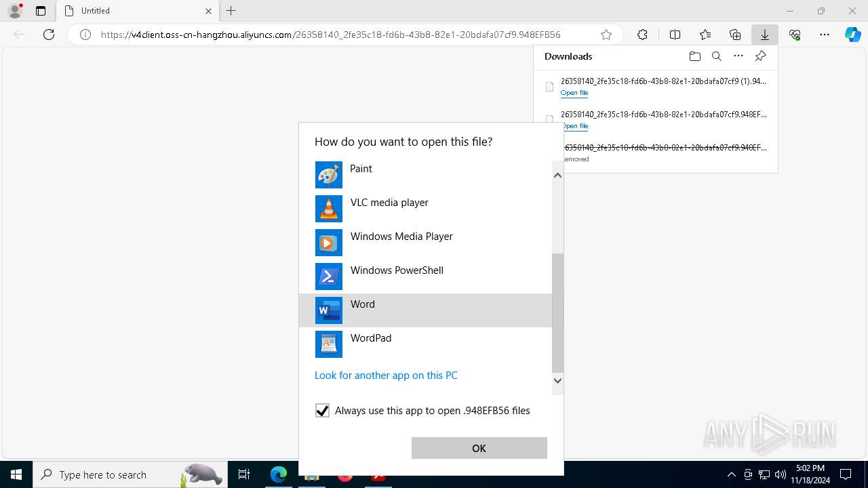This screenshot has height=488, width=868.
Task: Click the address bar URL
Action: 330,35
